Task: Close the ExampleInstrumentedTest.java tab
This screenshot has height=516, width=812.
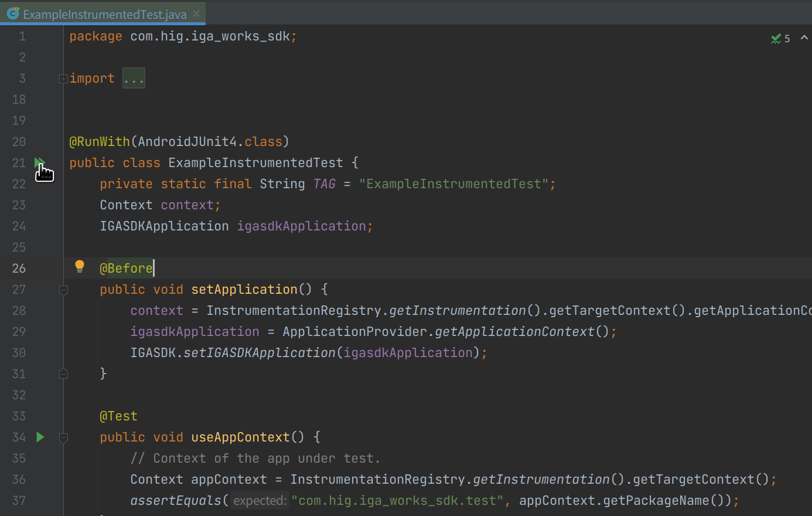Action: tap(196, 13)
